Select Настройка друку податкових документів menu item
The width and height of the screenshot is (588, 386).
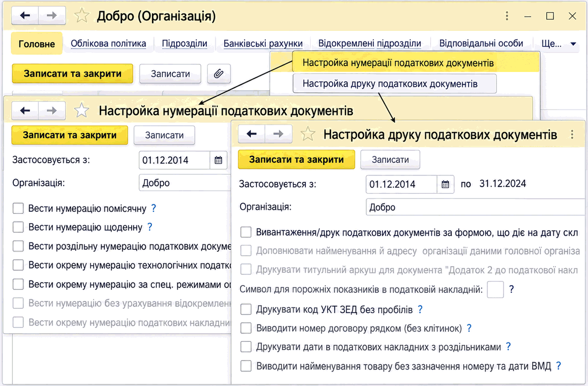pos(394,83)
